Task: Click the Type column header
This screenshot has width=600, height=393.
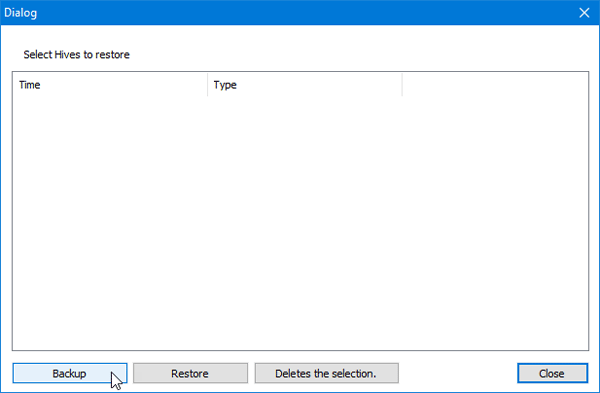Action: [305, 85]
